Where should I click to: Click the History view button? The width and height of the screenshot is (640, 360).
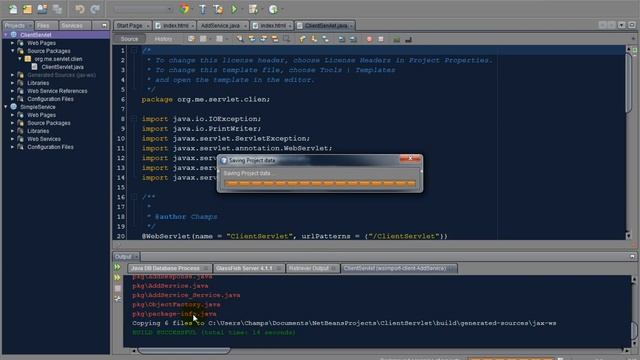163,39
